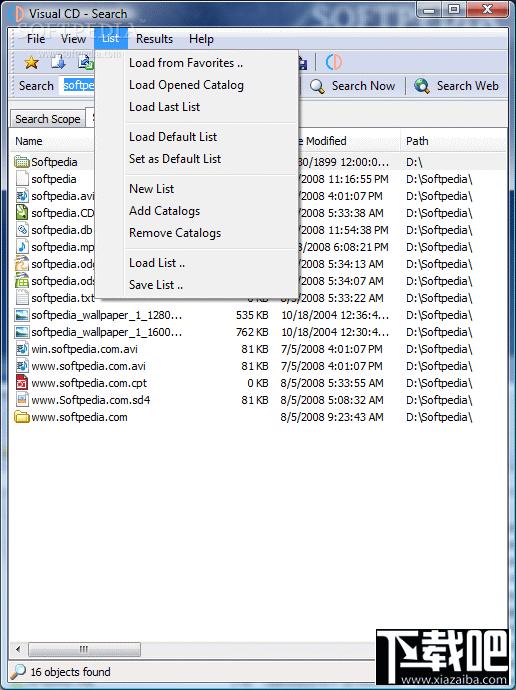Click the video icon of www.softpedia.com.avi
This screenshot has height=690, width=516.
22,366
